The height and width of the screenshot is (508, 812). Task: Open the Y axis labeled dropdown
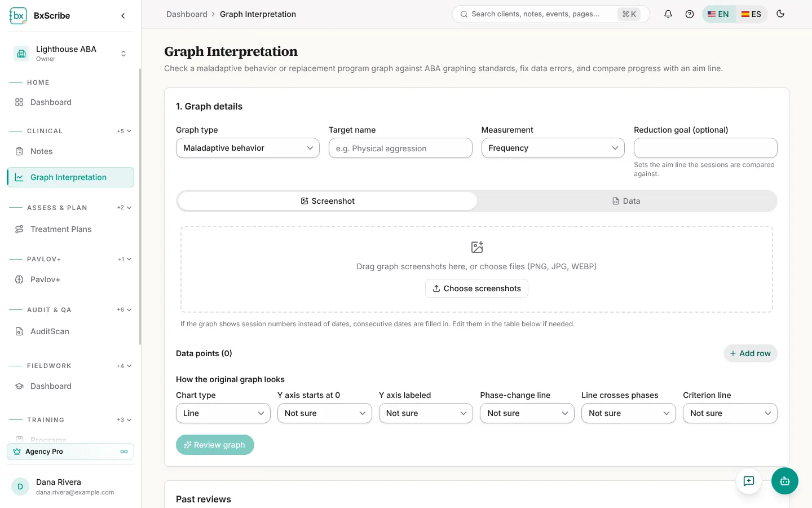pyautogui.click(x=426, y=413)
